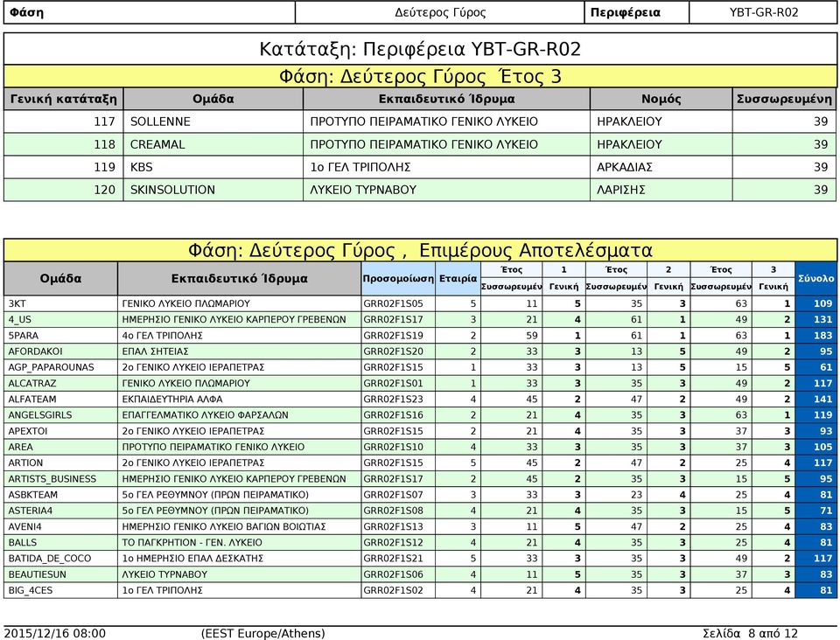Click prefecture 'ΑΡΚΑΔΙΑΣ' cell
Screen dimensions: 840x640
click(661, 168)
